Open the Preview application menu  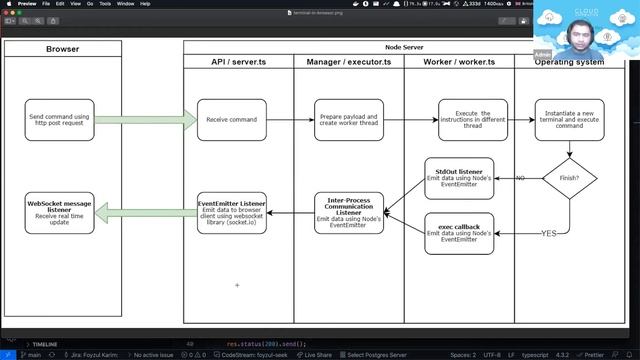tap(27, 4)
